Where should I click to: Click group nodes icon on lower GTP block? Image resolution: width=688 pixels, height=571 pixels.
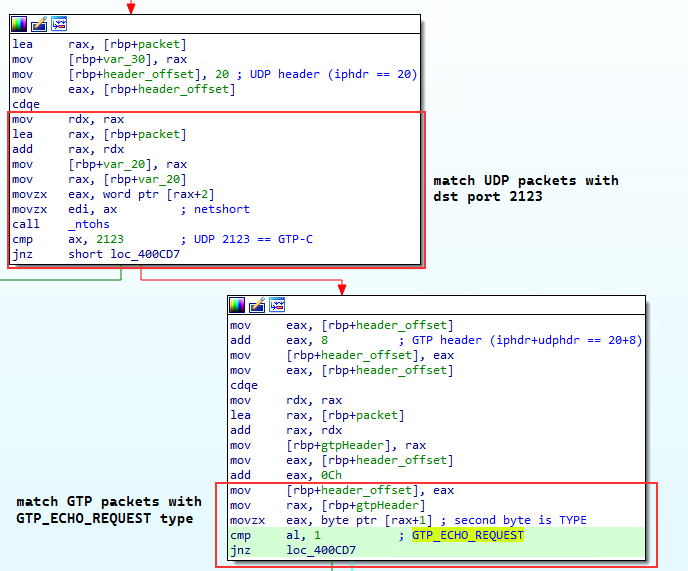(277, 305)
